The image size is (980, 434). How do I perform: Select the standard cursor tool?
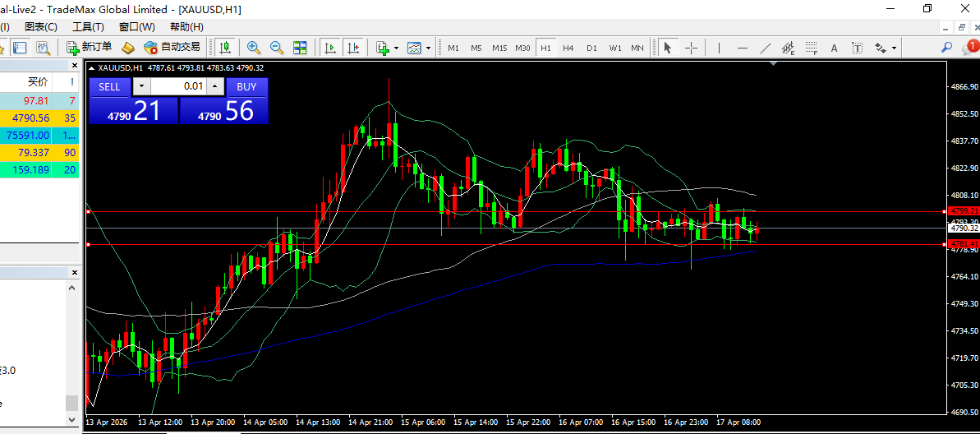(668, 48)
